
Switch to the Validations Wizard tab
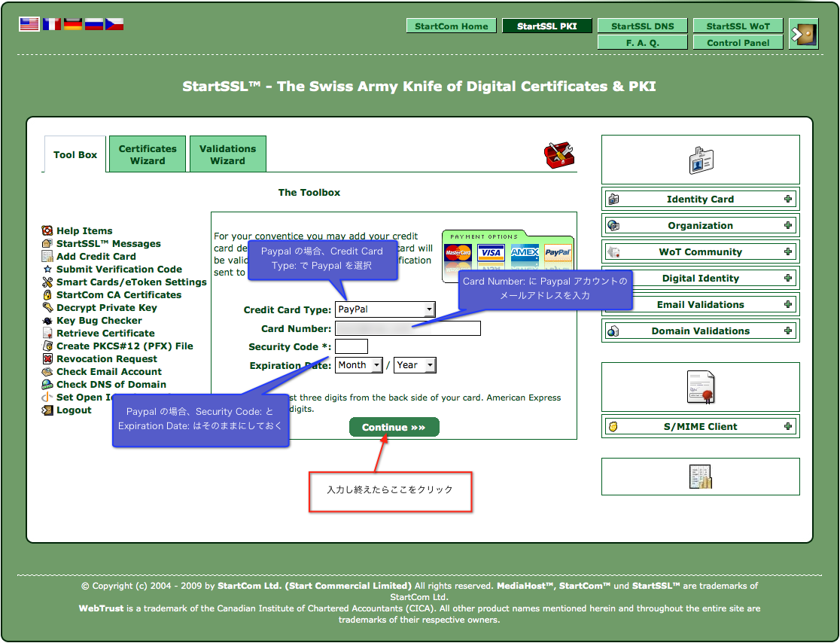[227, 154]
